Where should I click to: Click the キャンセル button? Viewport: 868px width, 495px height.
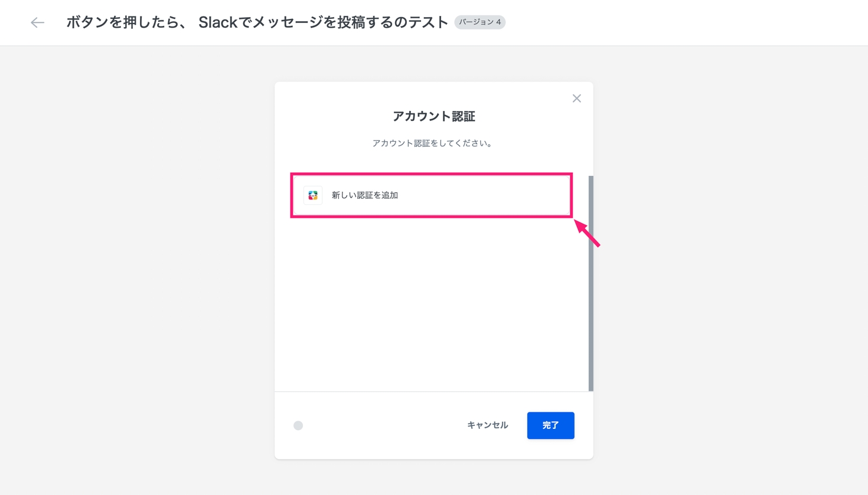coord(487,425)
